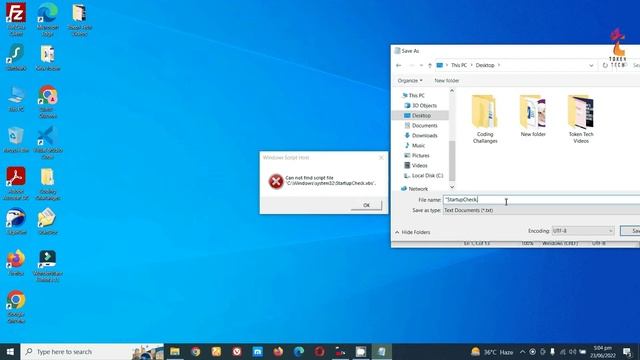Viewport: 640px width, 360px height.
Task: Launch Maxthon browser from the taskbar
Action: tap(258, 351)
